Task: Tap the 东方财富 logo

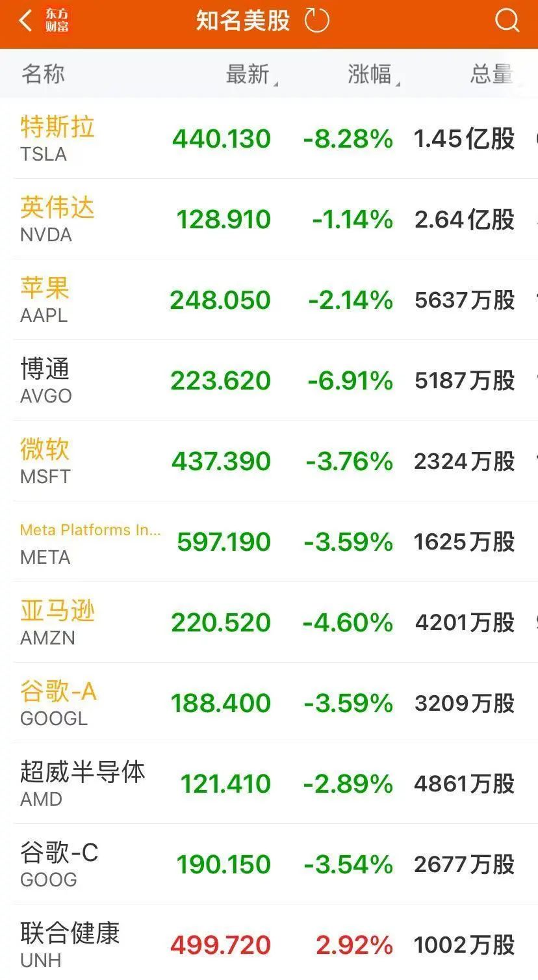Action: (57, 21)
